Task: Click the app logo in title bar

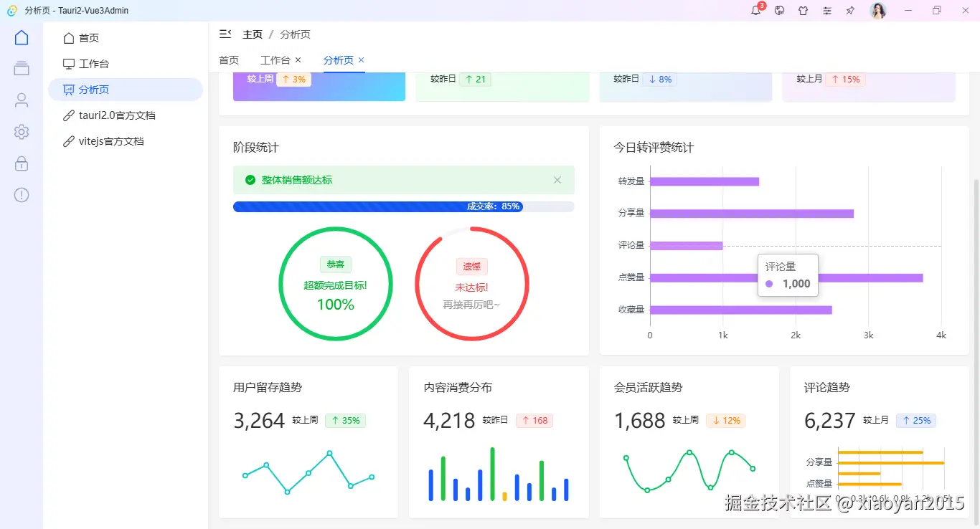Action: [11, 11]
